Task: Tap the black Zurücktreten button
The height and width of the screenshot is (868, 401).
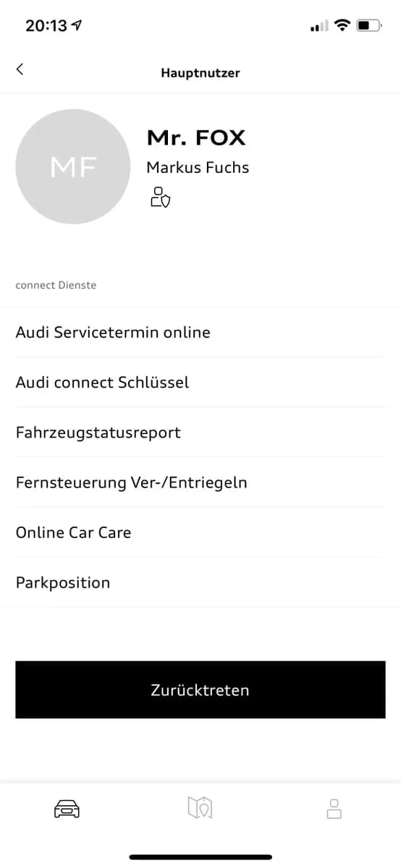Action: pos(200,689)
